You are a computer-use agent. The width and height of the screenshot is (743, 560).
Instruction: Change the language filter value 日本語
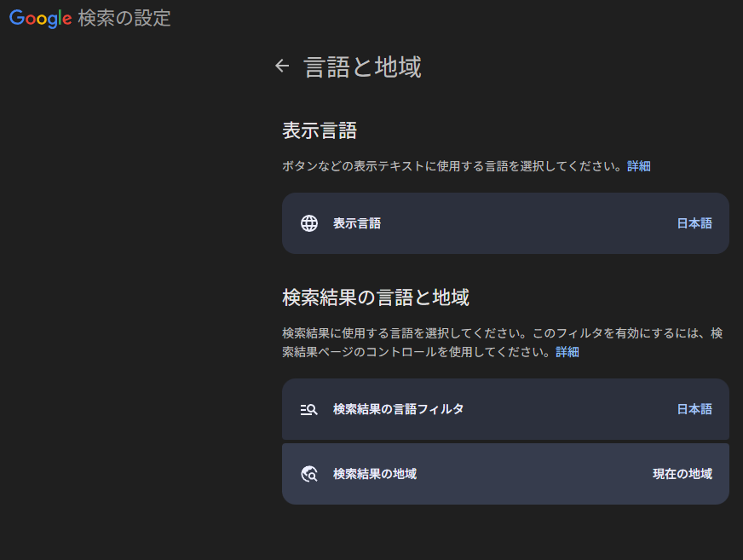[x=694, y=409]
